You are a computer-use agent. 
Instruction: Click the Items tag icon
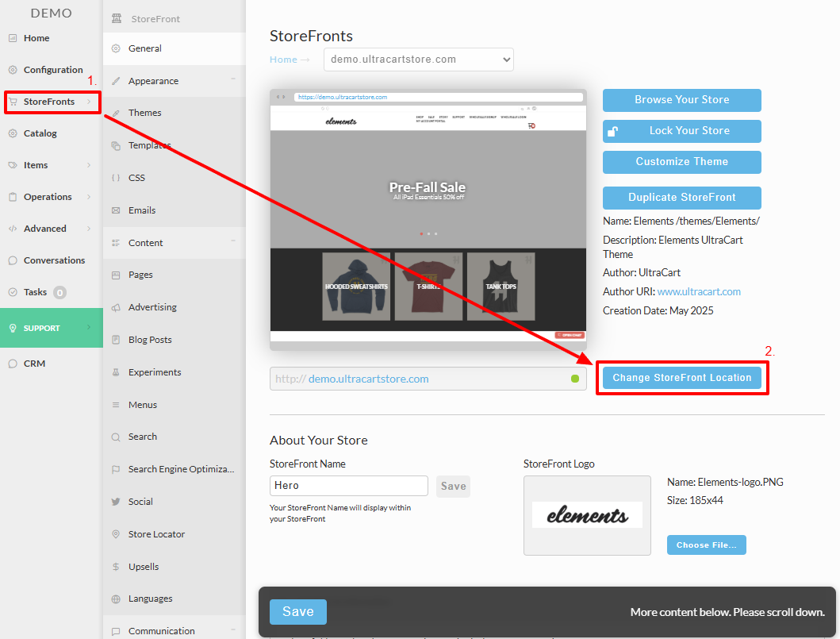13,165
